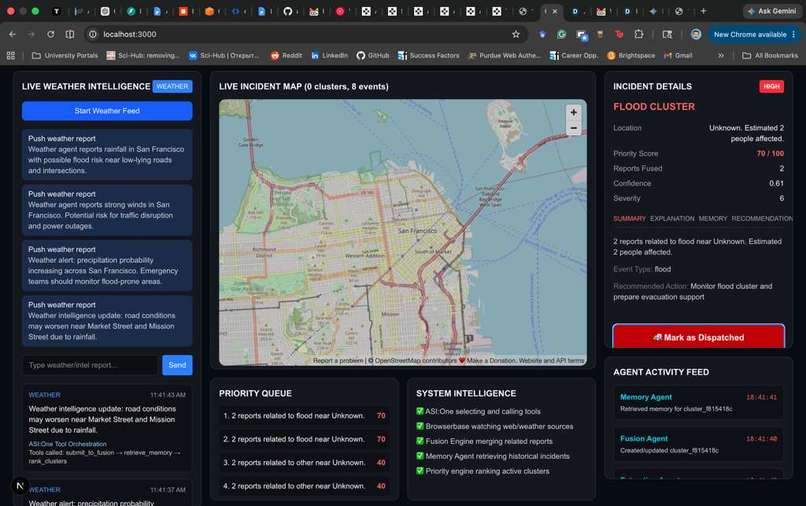
Task: Click Mark as Dispatched
Action: pyautogui.click(x=699, y=336)
